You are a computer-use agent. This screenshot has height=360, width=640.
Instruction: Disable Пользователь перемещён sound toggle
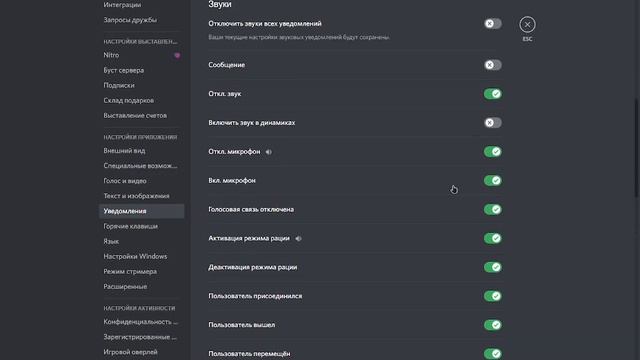coord(493,353)
